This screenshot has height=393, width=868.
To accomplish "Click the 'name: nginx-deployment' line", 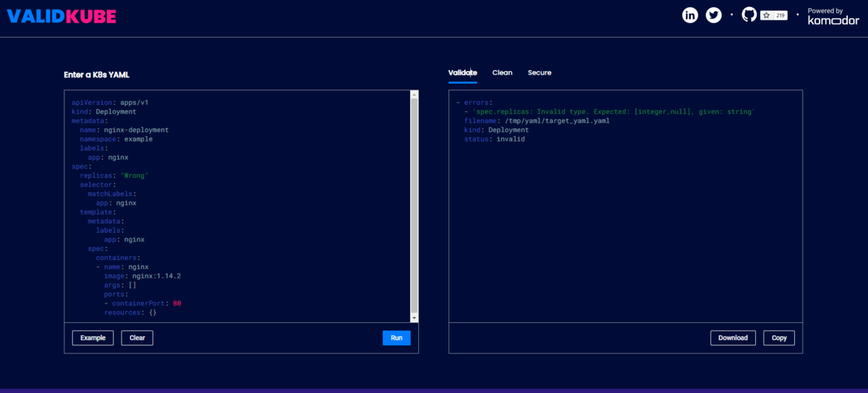I will click(124, 130).
